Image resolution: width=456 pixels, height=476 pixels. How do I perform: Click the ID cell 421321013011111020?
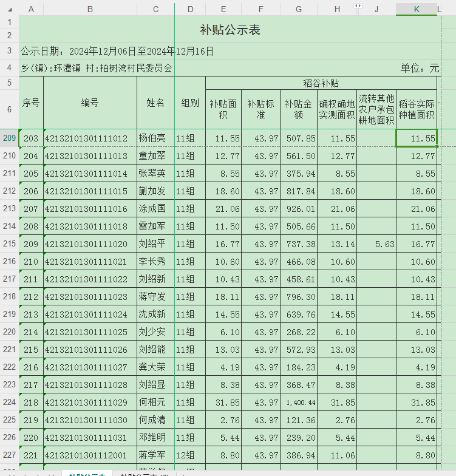point(90,244)
